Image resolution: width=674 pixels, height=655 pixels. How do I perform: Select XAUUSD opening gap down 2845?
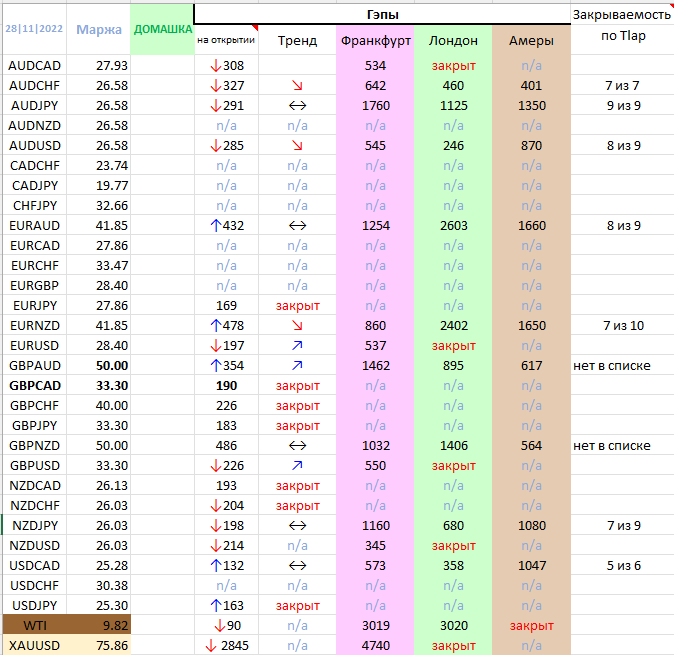(x=227, y=645)
